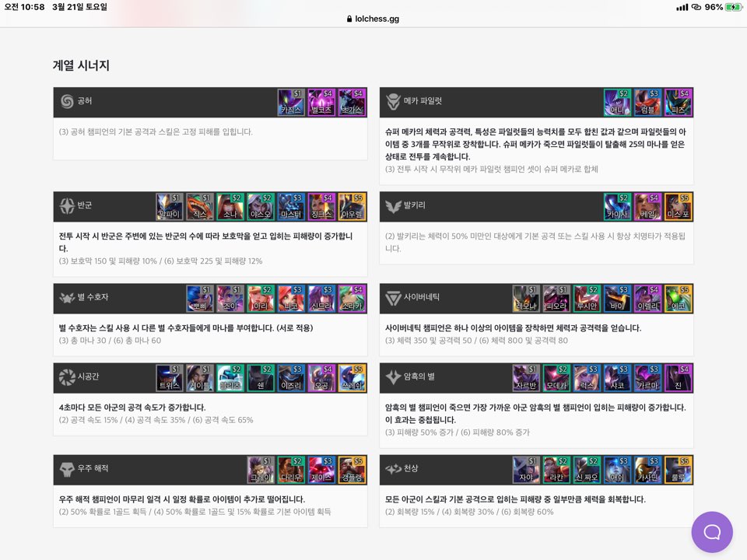
Task: Select the 벨코즈 champion icon
Action: (x=321, y=103)
